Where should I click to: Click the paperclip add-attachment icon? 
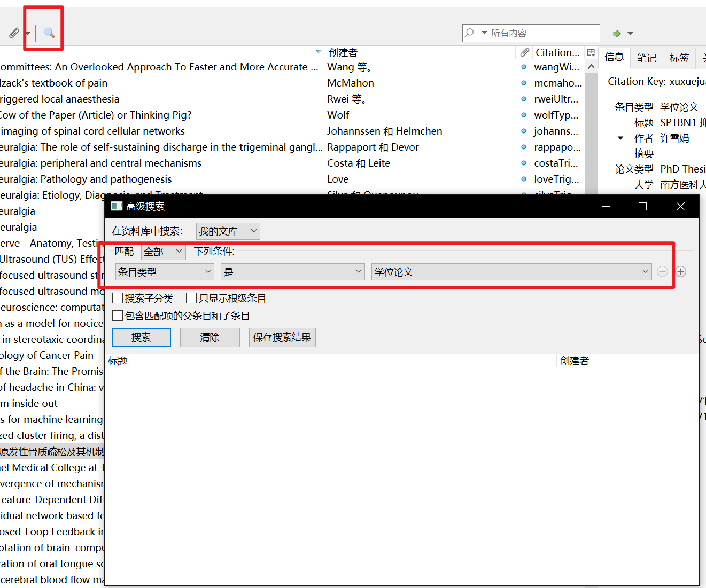tap(14, 33)
